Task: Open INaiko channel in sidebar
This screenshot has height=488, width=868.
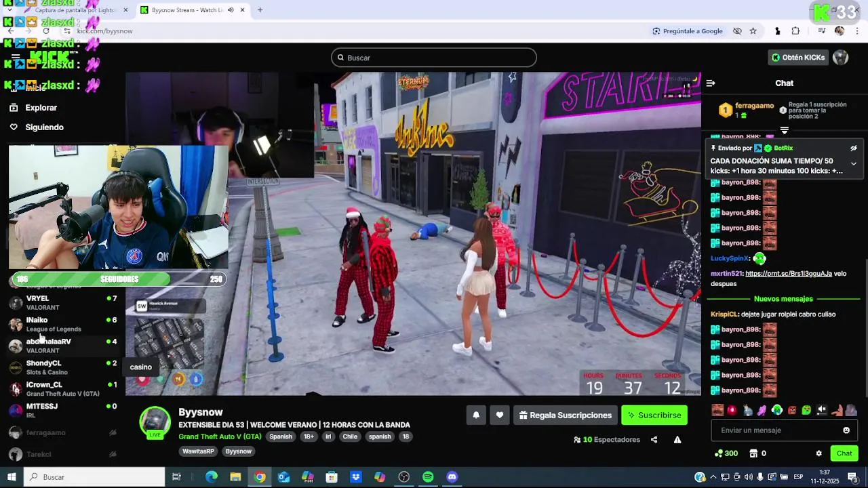Action: point(64,324)
